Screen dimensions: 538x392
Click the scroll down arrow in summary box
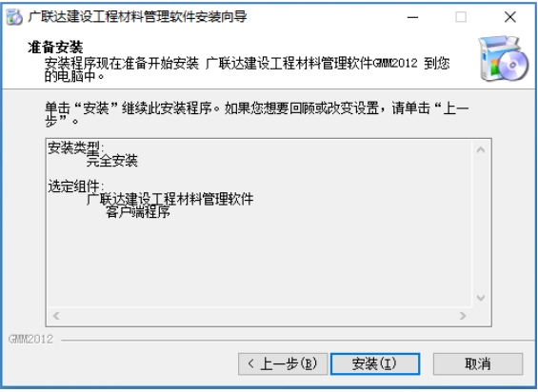(481, 298)
